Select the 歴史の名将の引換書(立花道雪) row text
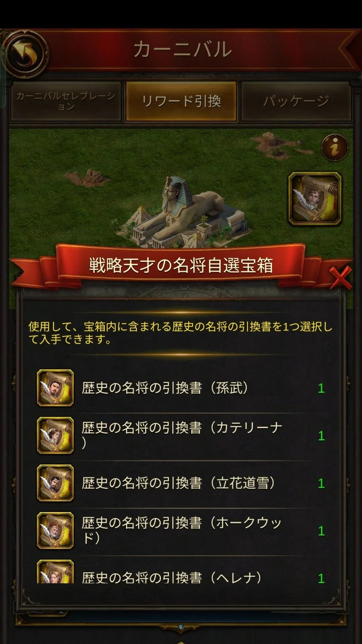Screen dimensions: 362x644 [178, 483]
